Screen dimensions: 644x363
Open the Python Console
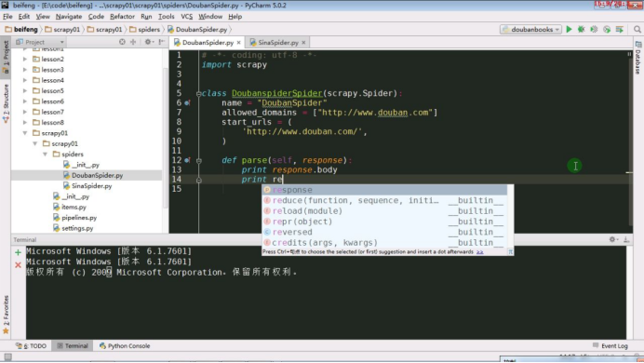coord(125,345)
